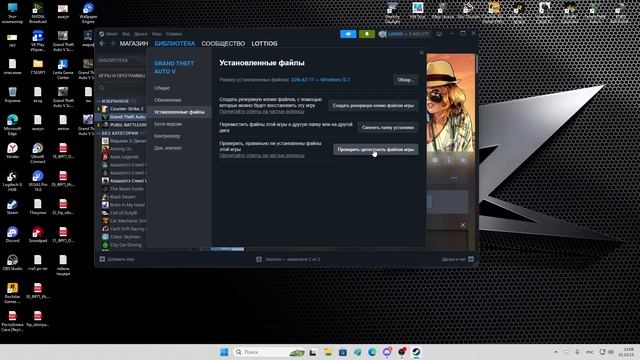This screenshot has width=640, height=360.
Task: Open the Бета-версии properties tab
Action: (168, 124)
